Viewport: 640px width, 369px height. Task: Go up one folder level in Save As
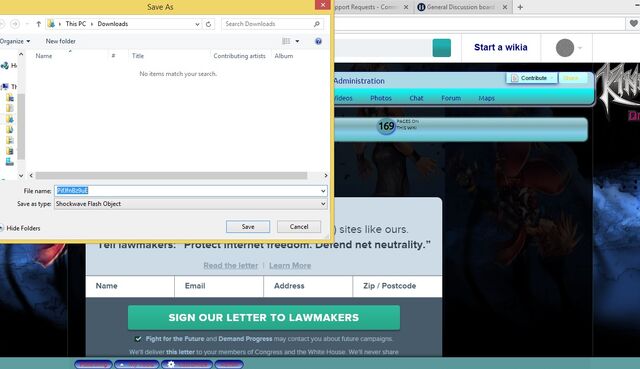tap(38, 24)
